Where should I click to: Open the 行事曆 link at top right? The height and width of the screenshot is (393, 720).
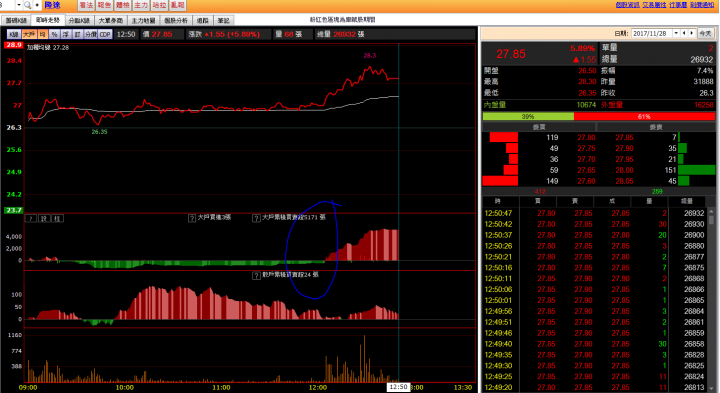678,5
